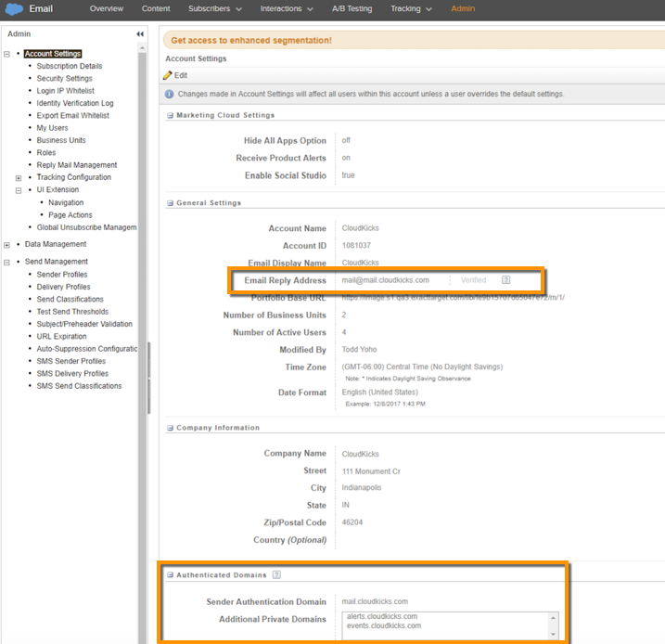Collapse the Send Management tree node
Screen dimensions: 665x644
coord(6,263)
